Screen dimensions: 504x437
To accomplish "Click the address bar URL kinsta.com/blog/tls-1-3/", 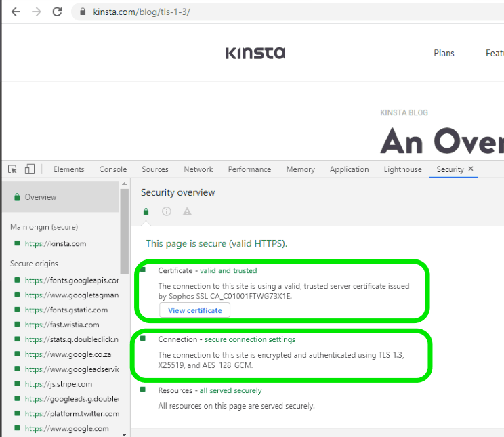I will (x=142, y=12).
